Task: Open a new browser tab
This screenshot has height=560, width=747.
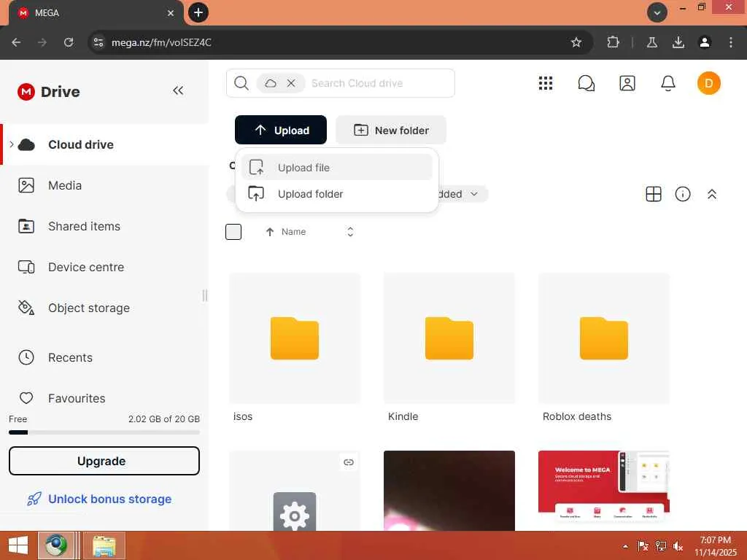Action: pos(198,12)
